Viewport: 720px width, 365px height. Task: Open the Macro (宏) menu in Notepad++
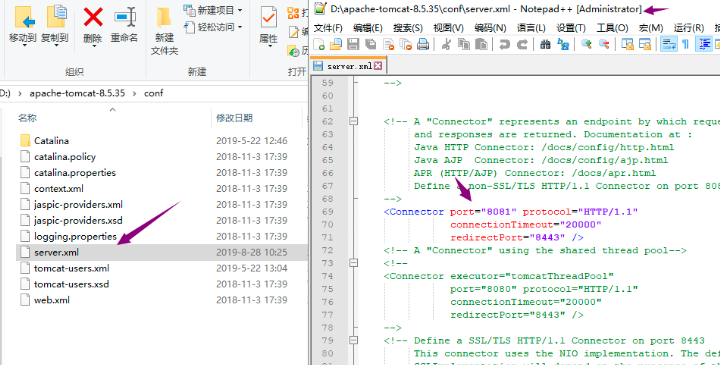tap(651, 28)
